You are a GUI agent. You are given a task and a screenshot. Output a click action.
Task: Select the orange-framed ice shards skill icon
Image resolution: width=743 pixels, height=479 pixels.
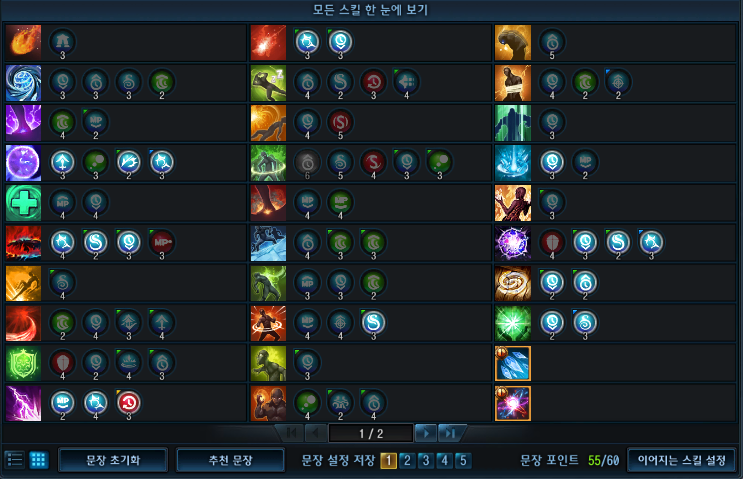pyautogui.click(x=513, y=363)
